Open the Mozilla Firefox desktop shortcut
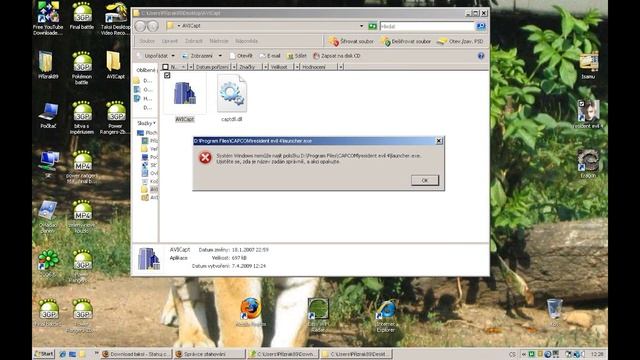The width and height of the screenshot is (640, 360). [250, 312]
